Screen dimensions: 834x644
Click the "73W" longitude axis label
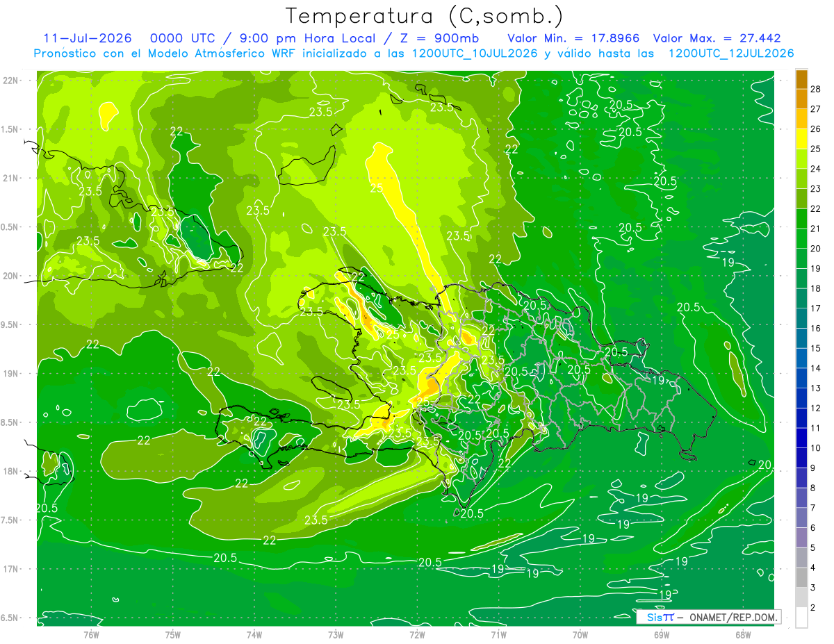click(x=336, y=634)
